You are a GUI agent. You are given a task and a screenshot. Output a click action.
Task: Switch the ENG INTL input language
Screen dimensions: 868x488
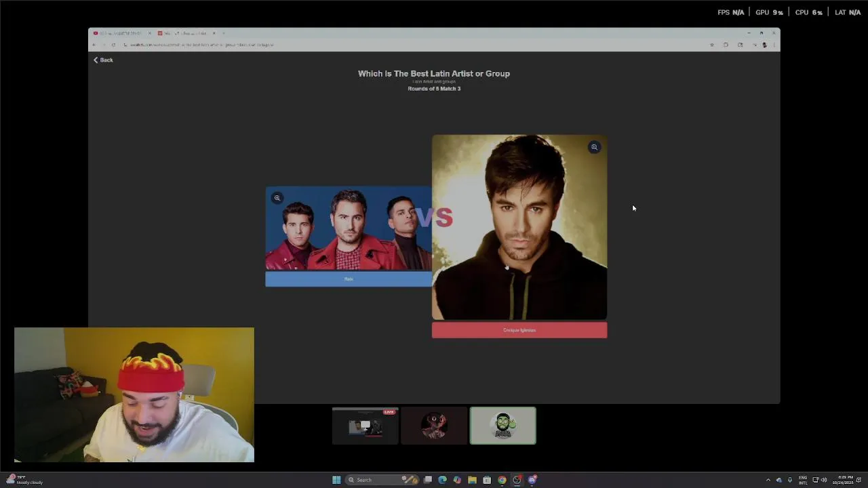tap(803, 480)
